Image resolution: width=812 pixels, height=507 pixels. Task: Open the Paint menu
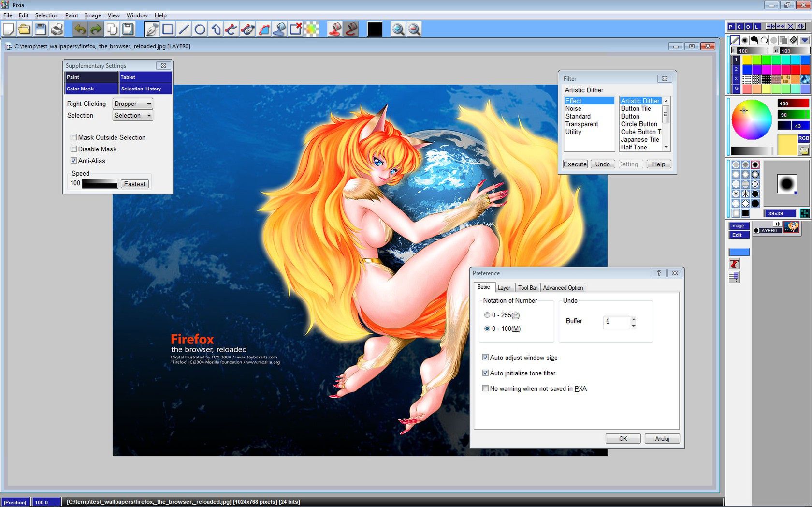point(72,15)
